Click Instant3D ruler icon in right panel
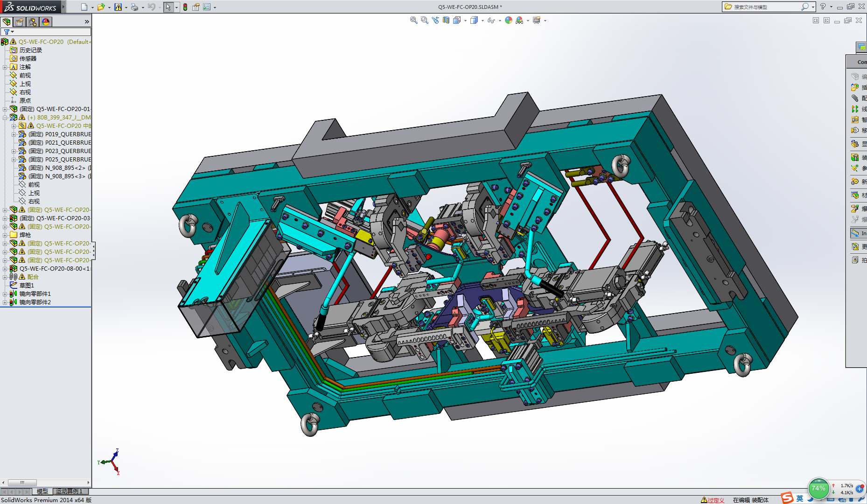Image resolution: width=867 pixels, height=504 pixels. [855, 233]
